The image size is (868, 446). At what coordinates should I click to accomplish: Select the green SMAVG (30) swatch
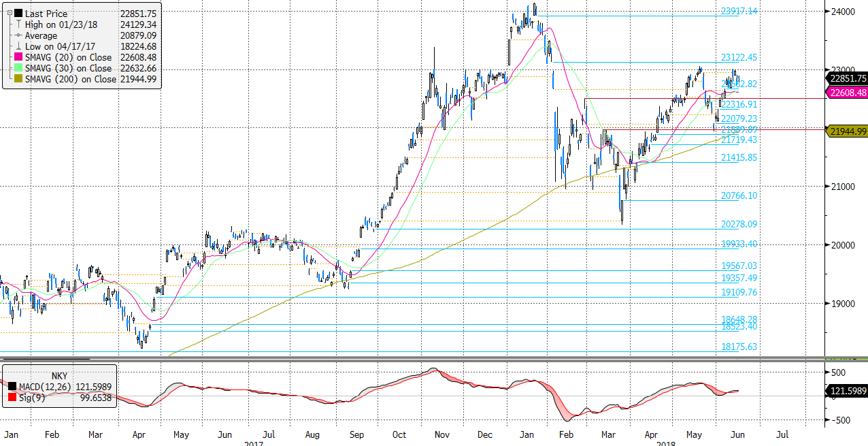point(17,68)
